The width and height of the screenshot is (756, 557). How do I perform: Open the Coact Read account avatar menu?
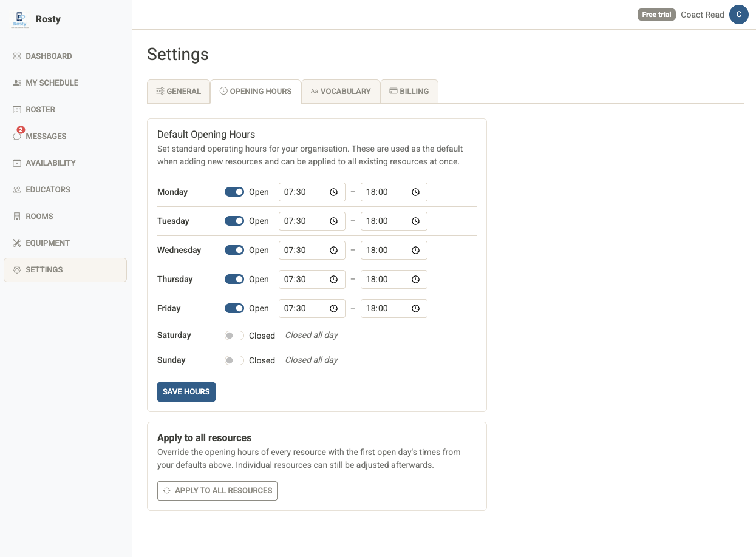[738, 15]
